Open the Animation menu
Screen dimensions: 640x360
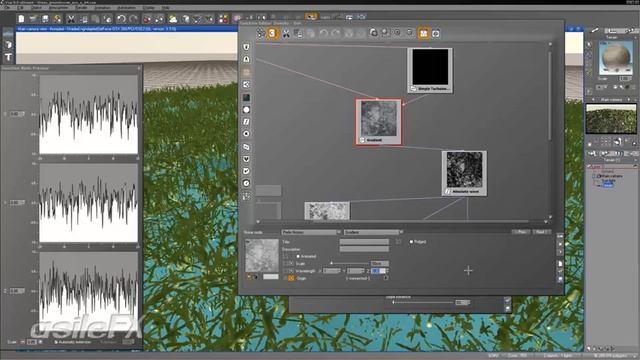pos(102,8)
